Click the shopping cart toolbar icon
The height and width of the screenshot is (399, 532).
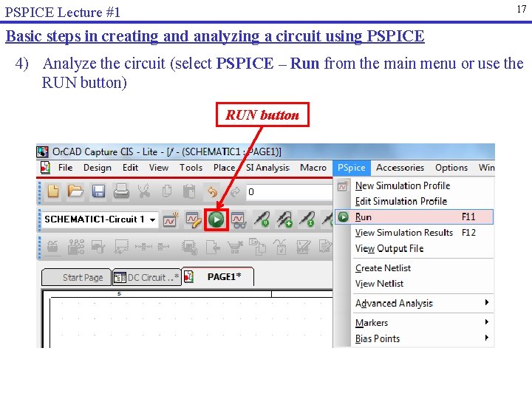click(x=235, y=247)
